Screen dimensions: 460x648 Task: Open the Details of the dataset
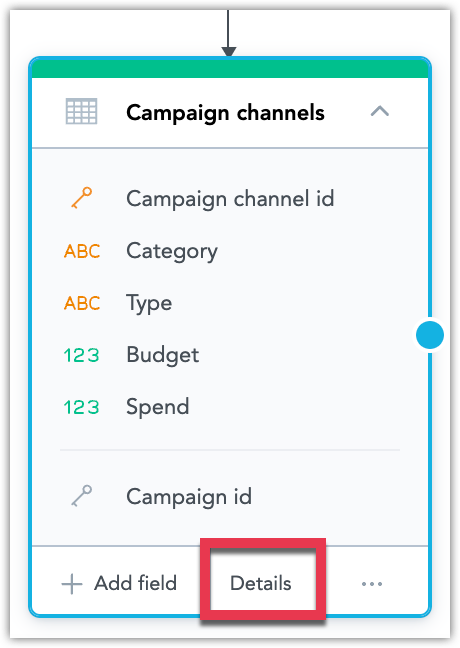(261, 583)
